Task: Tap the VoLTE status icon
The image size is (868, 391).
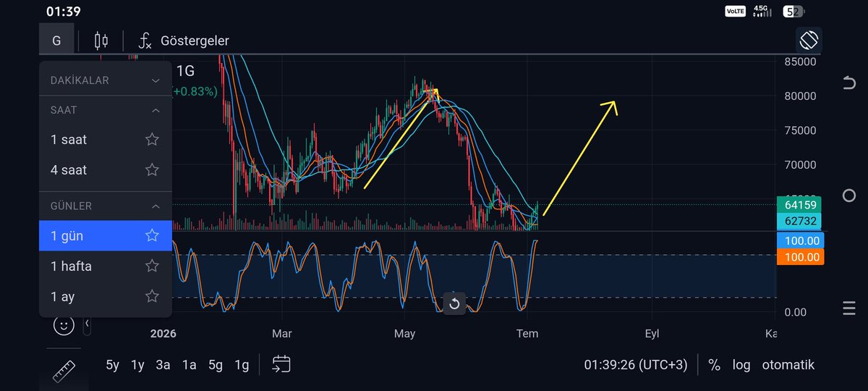Action: (735, 12)
